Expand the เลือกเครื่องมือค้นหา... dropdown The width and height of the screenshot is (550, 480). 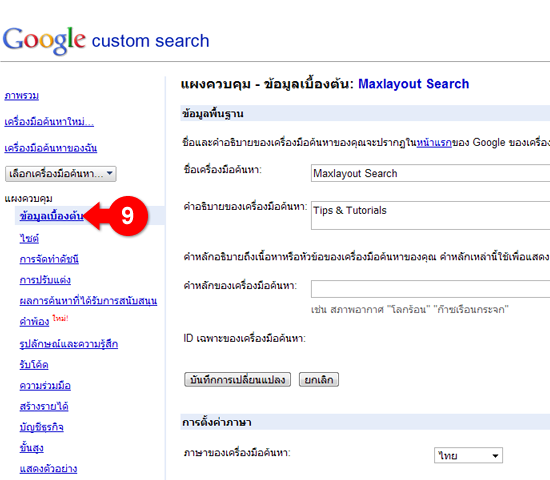(61, 174)
